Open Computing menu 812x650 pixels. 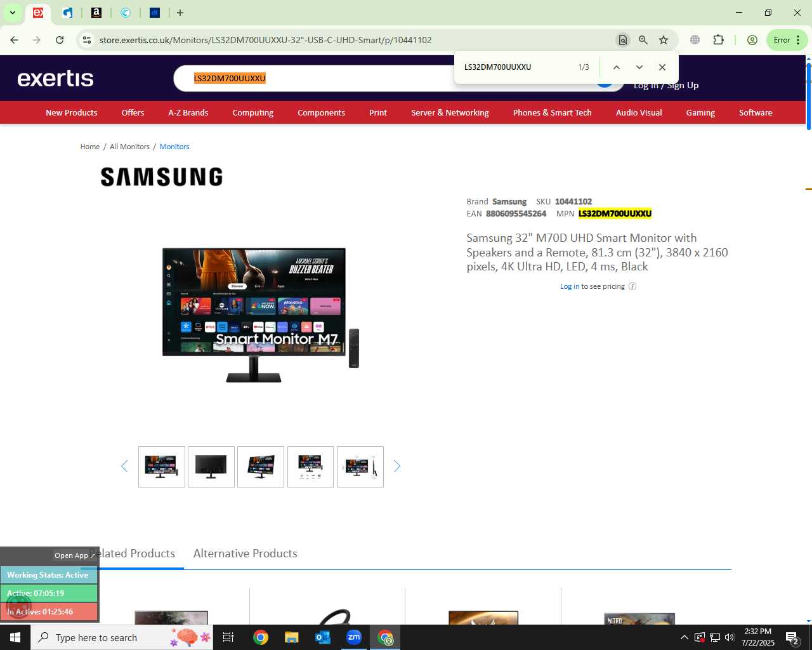click(252, 112)
